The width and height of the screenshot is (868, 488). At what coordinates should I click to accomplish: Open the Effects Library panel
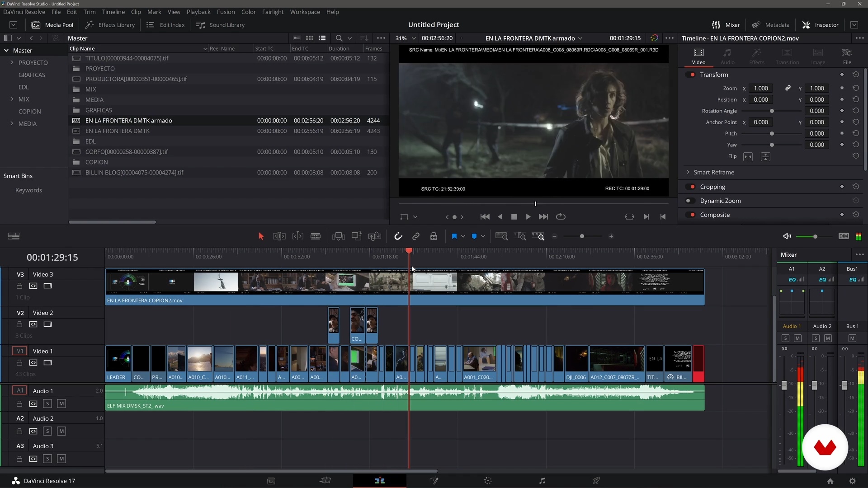pos(110,25)
